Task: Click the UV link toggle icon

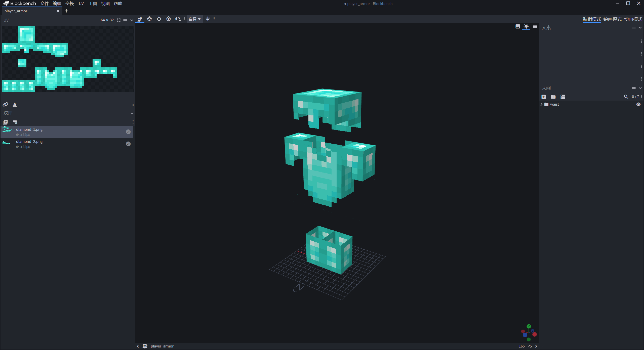Action: click(x=5, y=104)
